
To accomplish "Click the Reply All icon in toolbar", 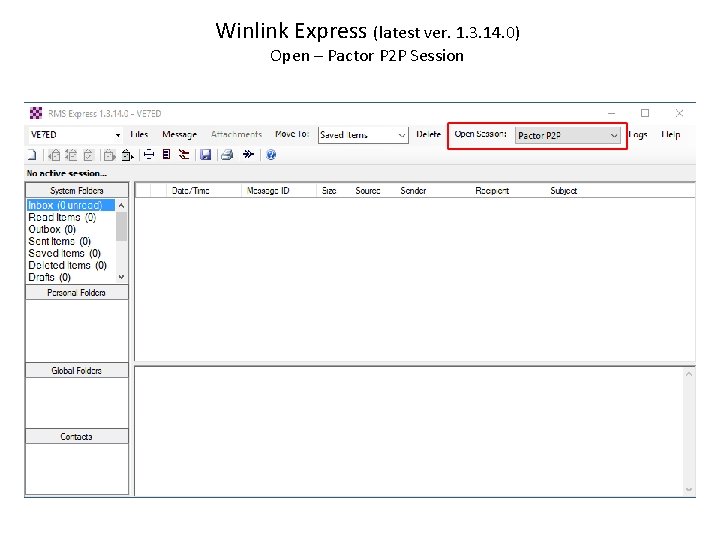I will click(x=71, y=155).
